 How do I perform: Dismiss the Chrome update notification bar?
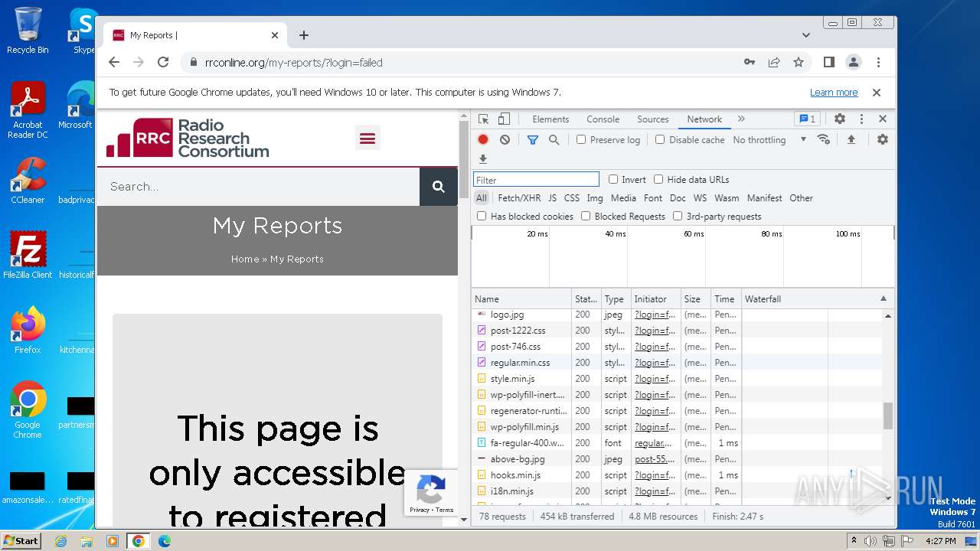coord(877,93)
